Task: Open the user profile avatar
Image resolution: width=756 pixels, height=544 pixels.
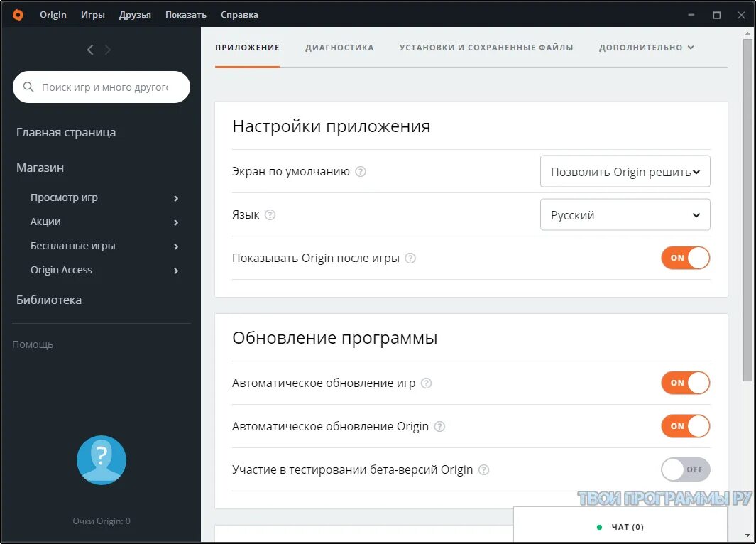Action: (102, 460)
